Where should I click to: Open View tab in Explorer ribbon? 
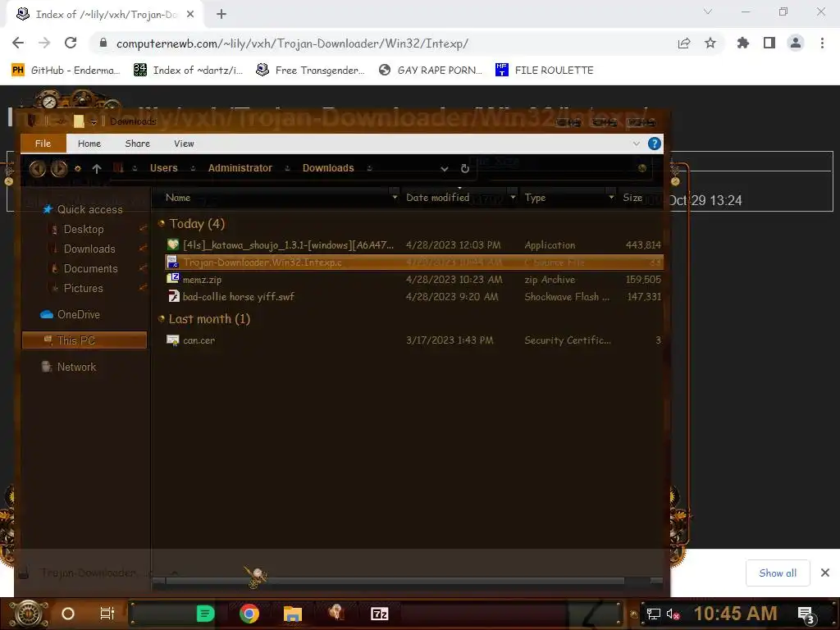(x=184, y=144)
